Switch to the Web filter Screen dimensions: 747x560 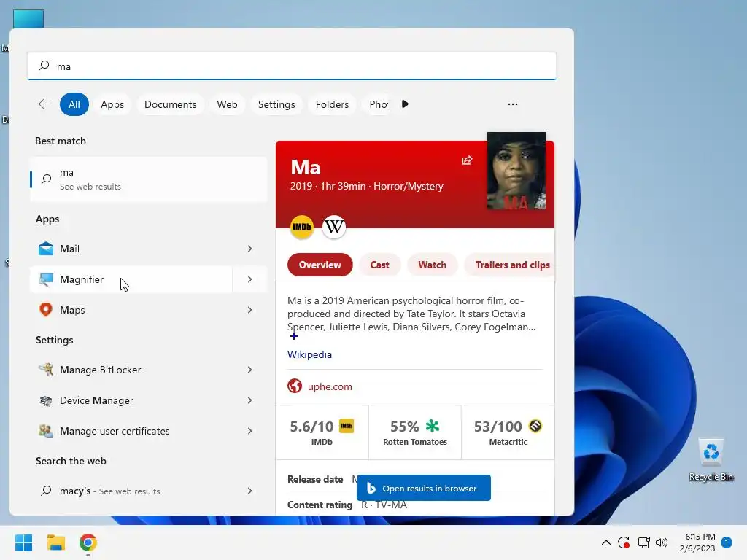tap(228, 104)
